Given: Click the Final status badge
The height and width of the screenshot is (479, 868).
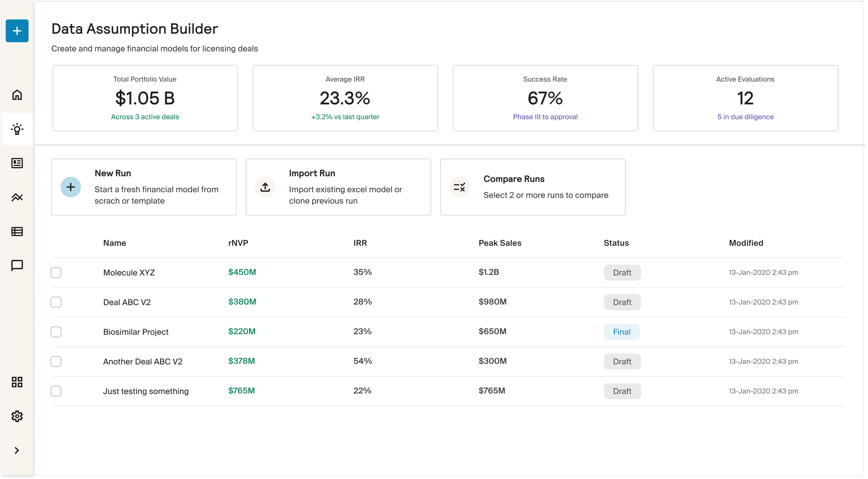Looking at the screenshot, I should point(621,332).
